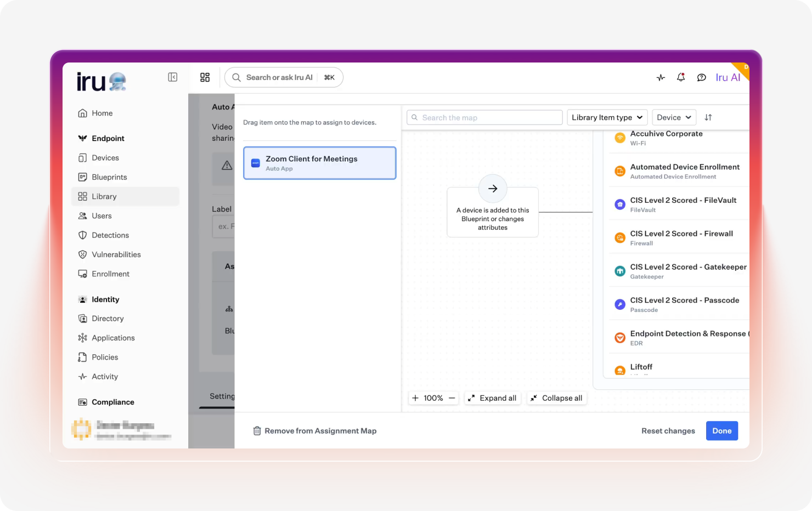Open notifications bell icon
The image size is (812, 511).
click(681, 77)
